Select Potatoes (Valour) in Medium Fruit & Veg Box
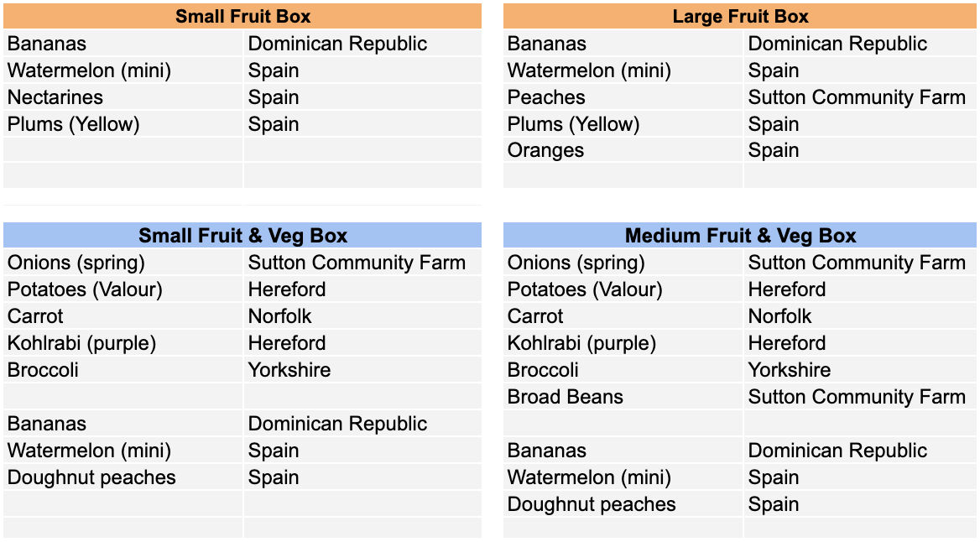980x542 pixels. (623, 289)
